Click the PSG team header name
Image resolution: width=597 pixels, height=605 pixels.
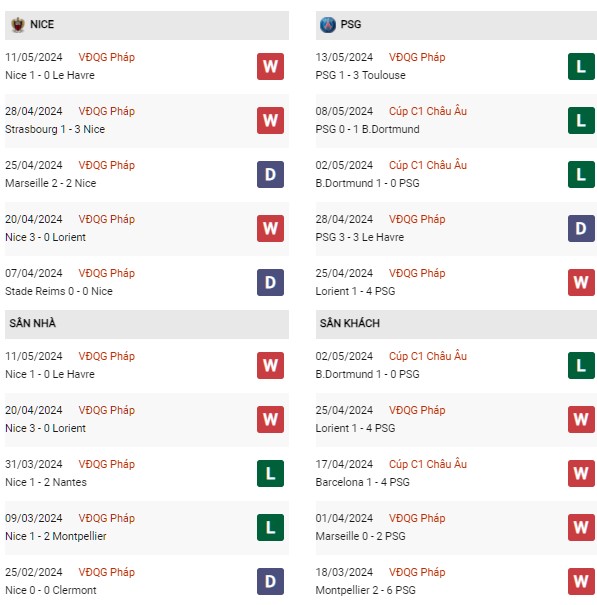click(351, 24)
